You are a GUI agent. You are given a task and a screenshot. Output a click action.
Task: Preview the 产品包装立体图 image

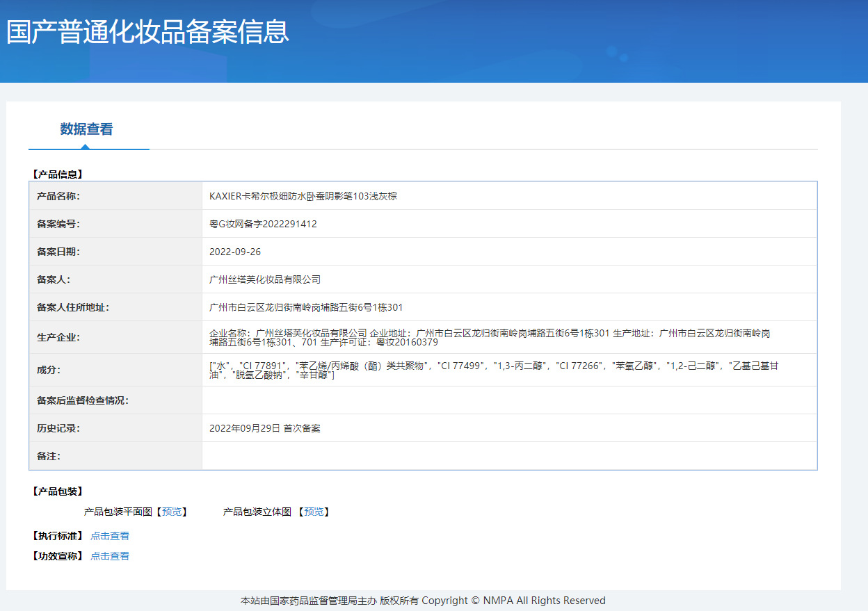coord(314,512)
